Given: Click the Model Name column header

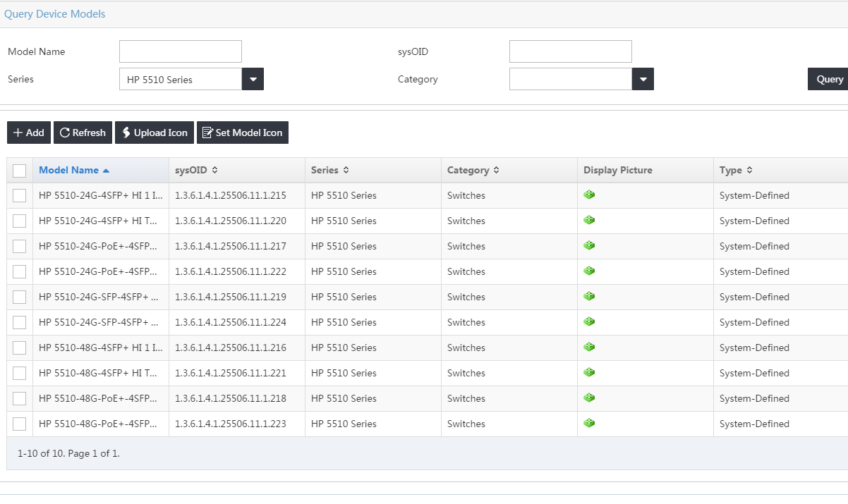Looking at the screenshot, I should 101,170.
